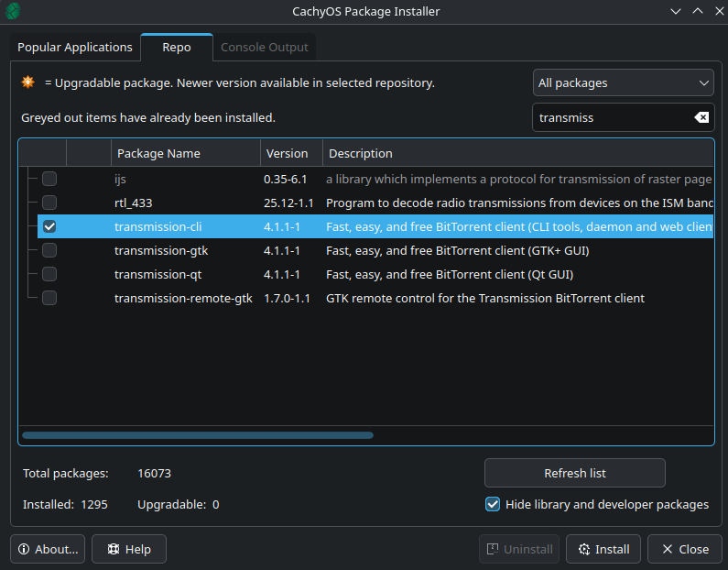The width and height of the screenshot is (728, 570).
Task: Open the All packages dropdown
Action: pyautogui.click(x=623, y=82)
